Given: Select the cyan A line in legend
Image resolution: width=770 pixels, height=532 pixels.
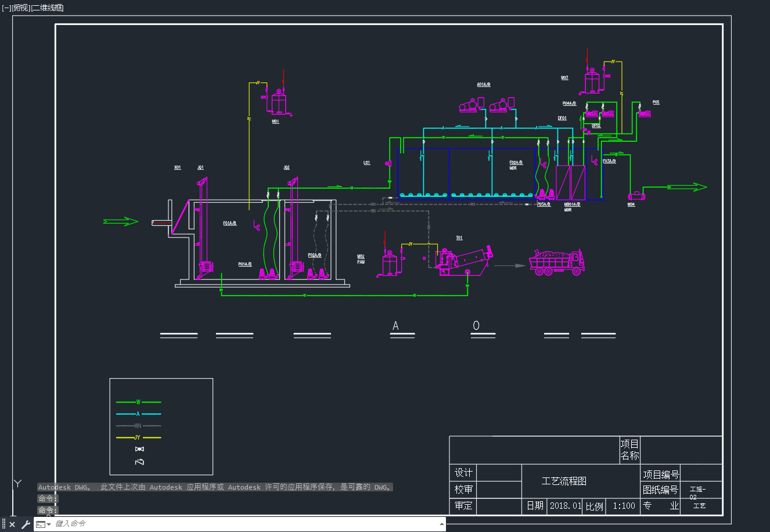Looking at the screenshot, I should coord(138,414).
